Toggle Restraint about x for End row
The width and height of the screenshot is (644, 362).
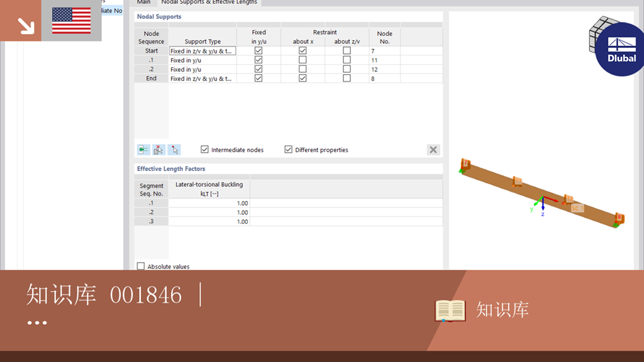pos(303,78)
